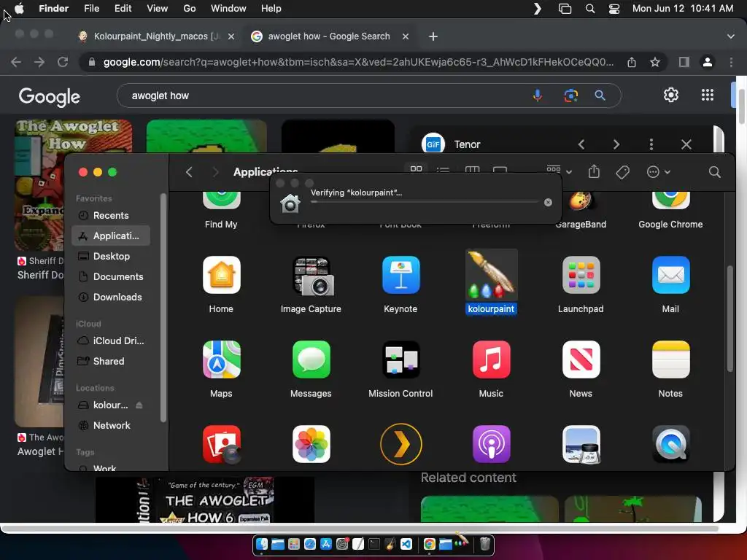This screenshot has height=560, width=747.
Task: Open the Launchpad app icon
Action: coord(581,275)
